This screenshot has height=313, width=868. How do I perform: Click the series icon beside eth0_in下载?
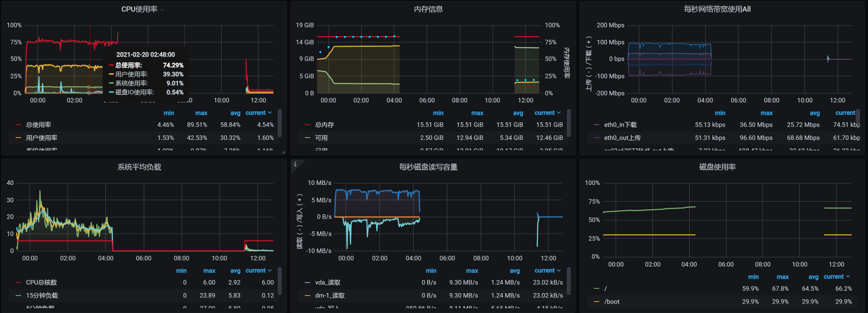pos(597,125)
